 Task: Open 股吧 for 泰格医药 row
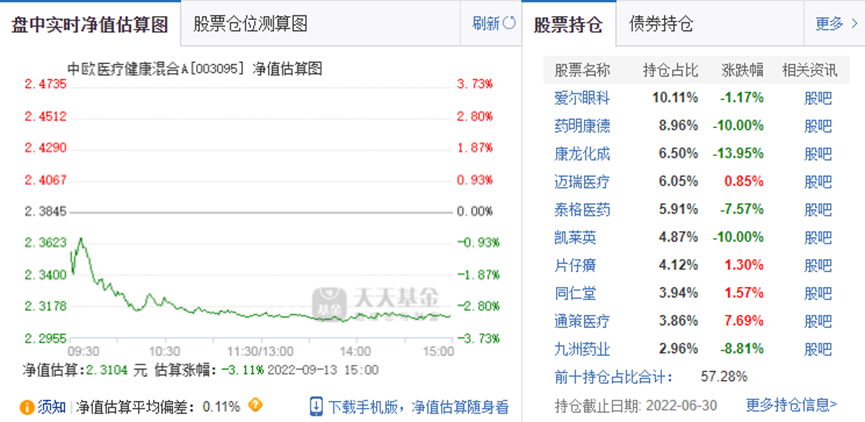pyautogui.click(x=818, y=209)
